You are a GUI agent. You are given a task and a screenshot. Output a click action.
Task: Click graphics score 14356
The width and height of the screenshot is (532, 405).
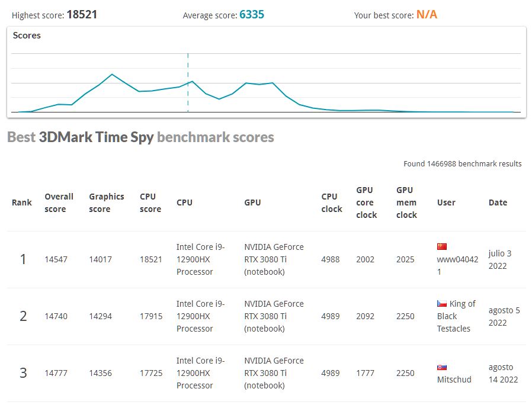pyautogui.click(x=101, y=373)
